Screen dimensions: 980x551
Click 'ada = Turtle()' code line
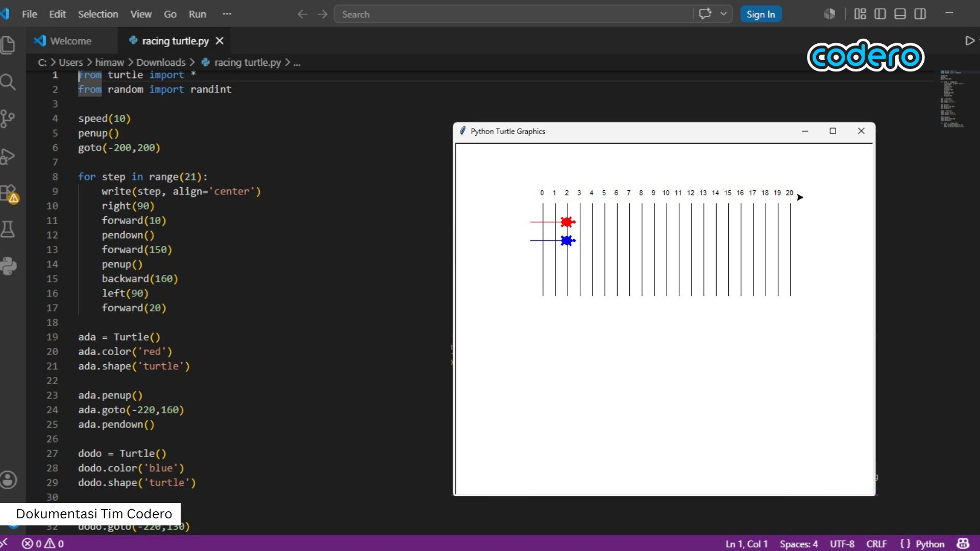click(x=119, y=337)
